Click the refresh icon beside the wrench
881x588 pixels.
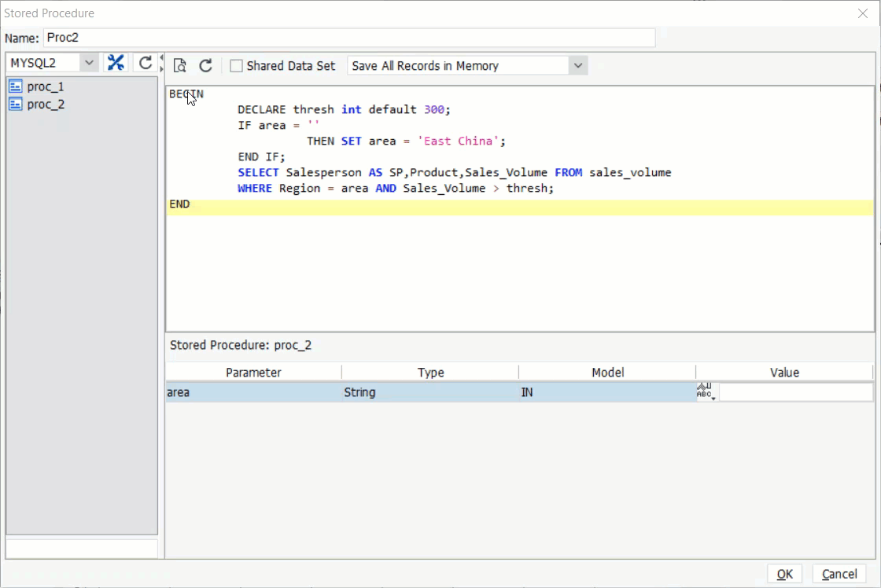coord(146,62)
